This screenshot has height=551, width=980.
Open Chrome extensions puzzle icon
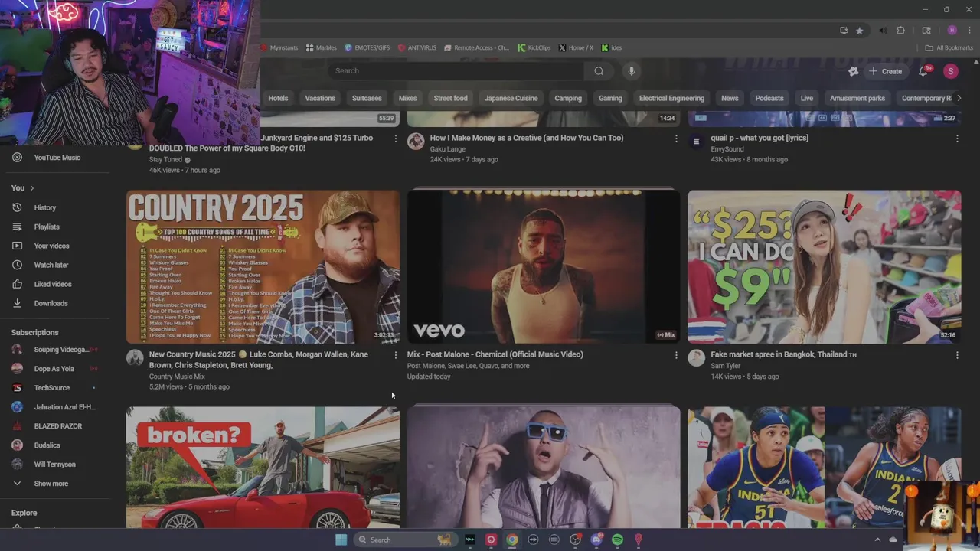900,31
